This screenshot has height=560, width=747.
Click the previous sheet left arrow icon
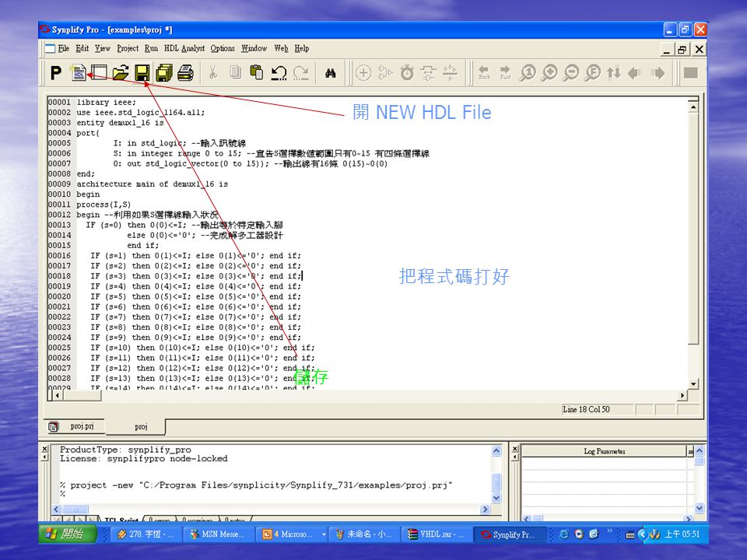(x=635, y=73)
